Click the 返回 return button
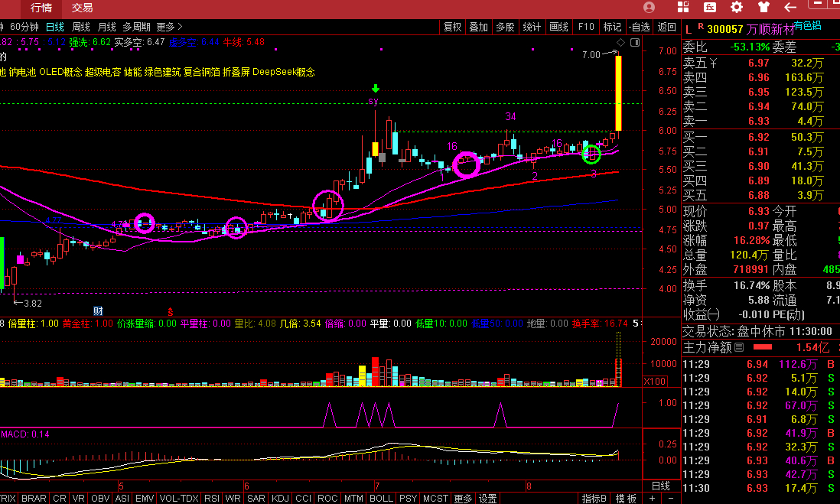 pos(667,27)
